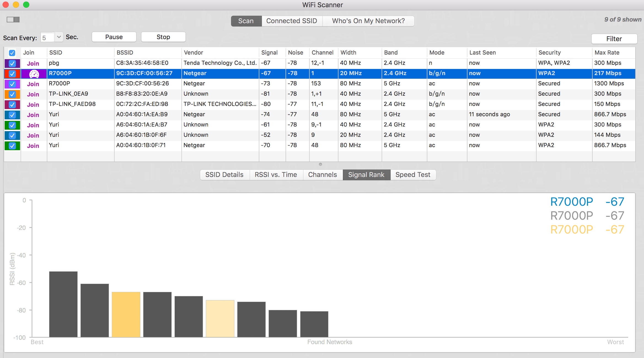Click the Stop button
Viewport: 644px width, 358px height.
tap(163, 37)
